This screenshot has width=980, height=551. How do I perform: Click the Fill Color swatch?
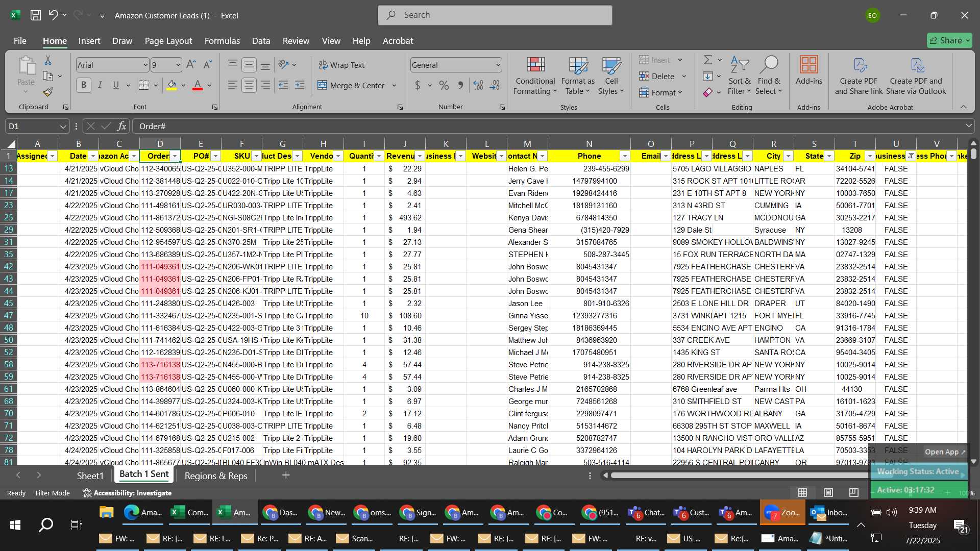click(171, 85)
